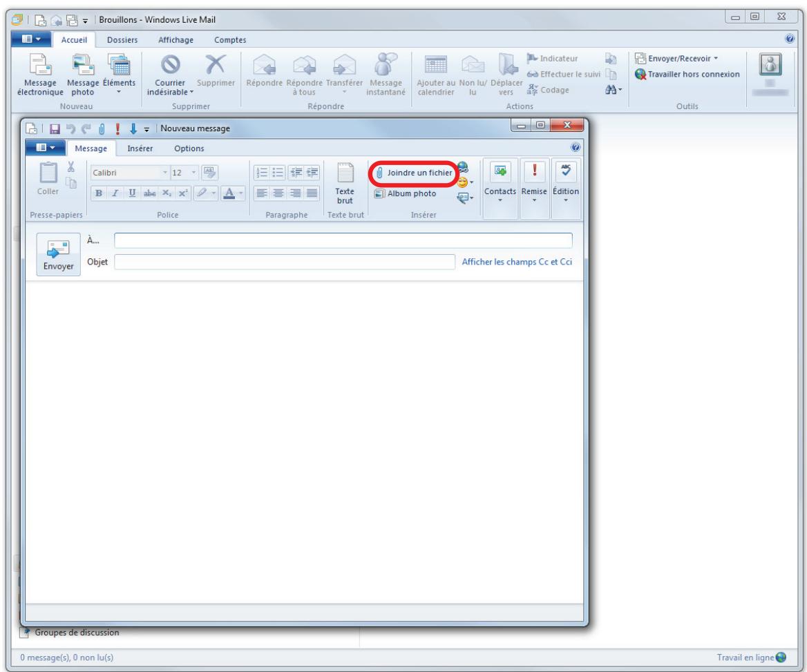This screenshot has width=807, height=672.
Task: Open the Éléments new items menu
Action: [x=119, y=75]
